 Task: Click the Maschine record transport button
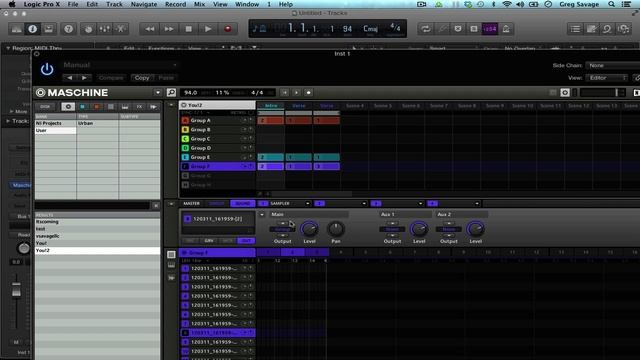point(309,93)
